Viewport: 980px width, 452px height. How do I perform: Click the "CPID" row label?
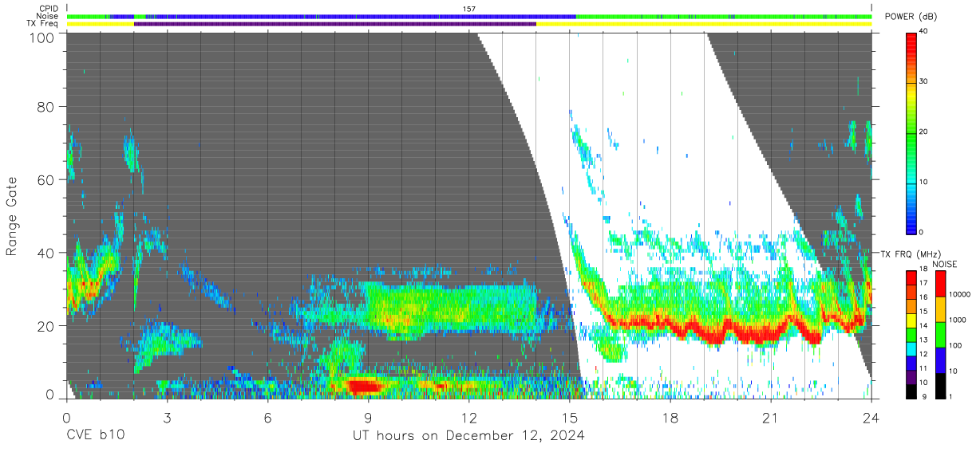(48, 8)
